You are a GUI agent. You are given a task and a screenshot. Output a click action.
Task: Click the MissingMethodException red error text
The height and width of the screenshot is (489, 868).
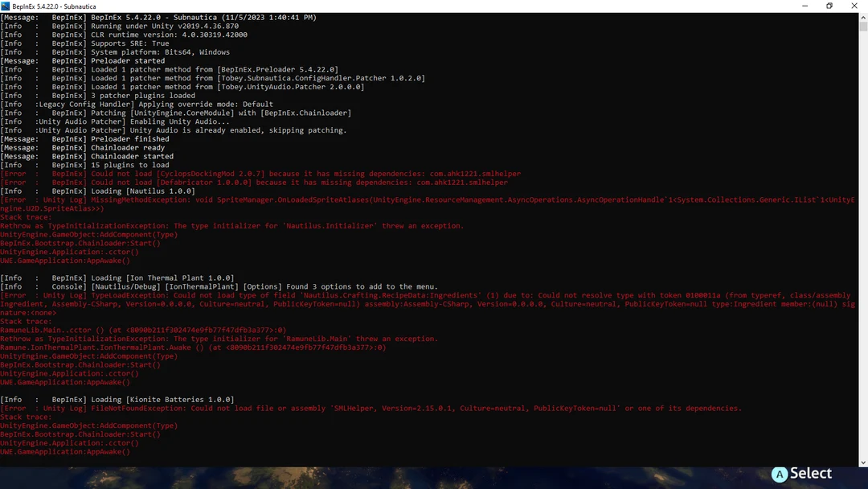tap(321, 199)
